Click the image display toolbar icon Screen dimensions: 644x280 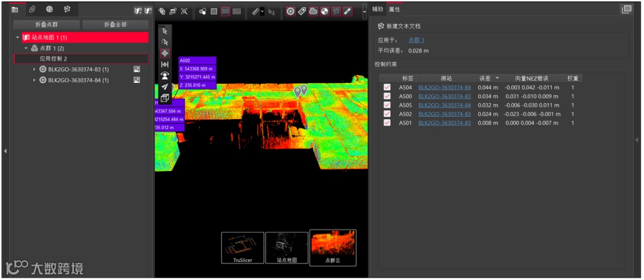tap(237, 11)
